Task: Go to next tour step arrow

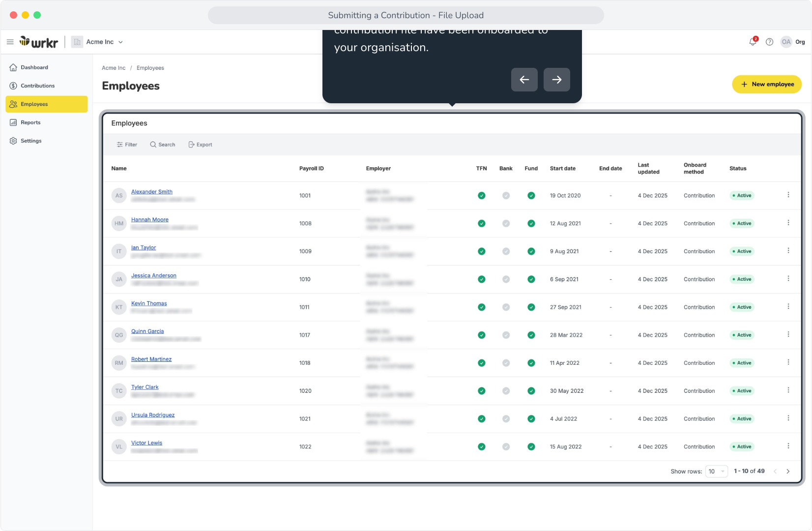Action: click(556, 80)
